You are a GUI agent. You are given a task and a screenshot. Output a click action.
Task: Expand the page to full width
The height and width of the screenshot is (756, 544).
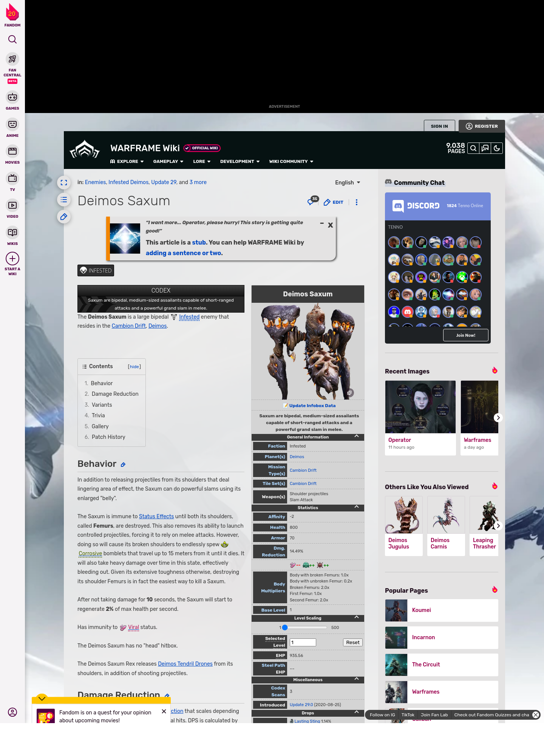[64, 183]
